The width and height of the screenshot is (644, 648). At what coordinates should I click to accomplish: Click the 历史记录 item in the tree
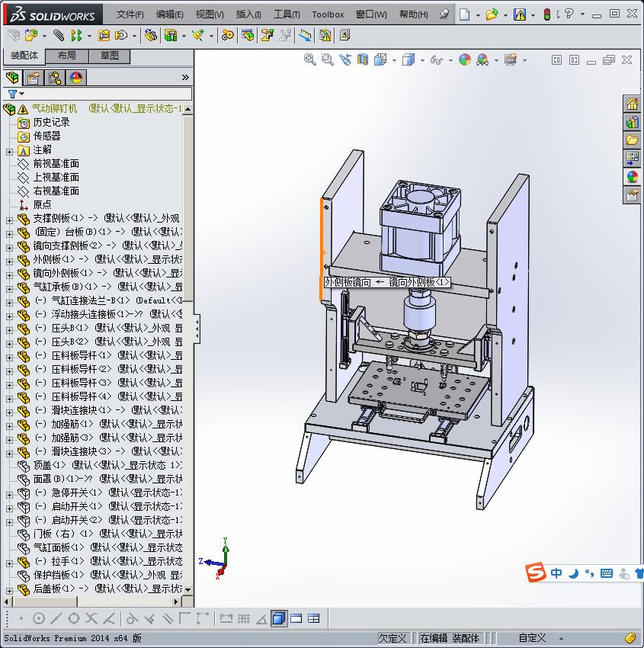[x=51, y=122]
